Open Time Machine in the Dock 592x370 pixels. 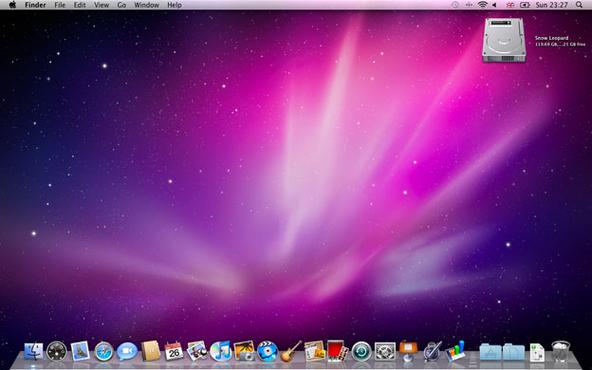point(362,352)
